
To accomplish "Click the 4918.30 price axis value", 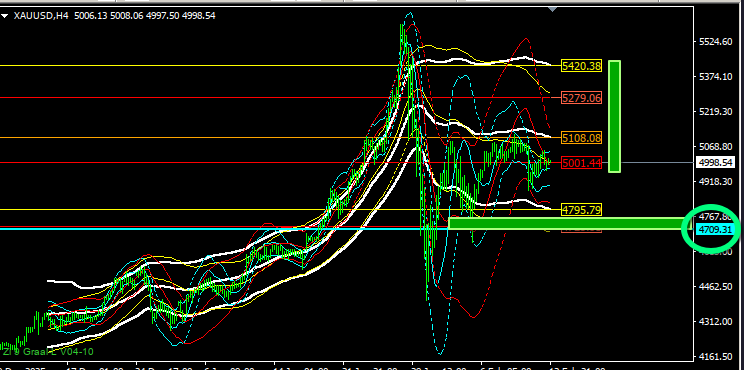I will (x=716, y=181).
